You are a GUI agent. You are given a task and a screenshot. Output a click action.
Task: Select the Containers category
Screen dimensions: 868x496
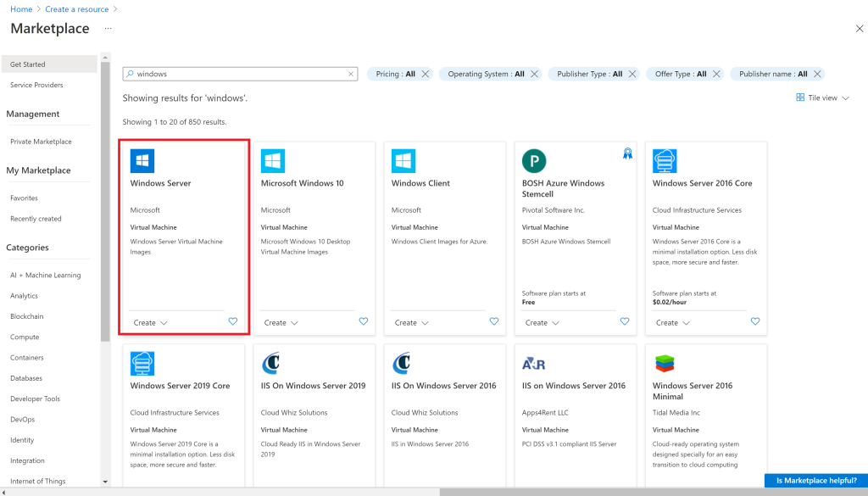click(26, 358)
